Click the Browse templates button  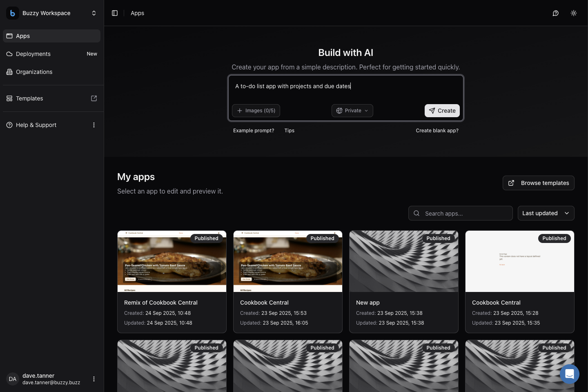[538, 183]
